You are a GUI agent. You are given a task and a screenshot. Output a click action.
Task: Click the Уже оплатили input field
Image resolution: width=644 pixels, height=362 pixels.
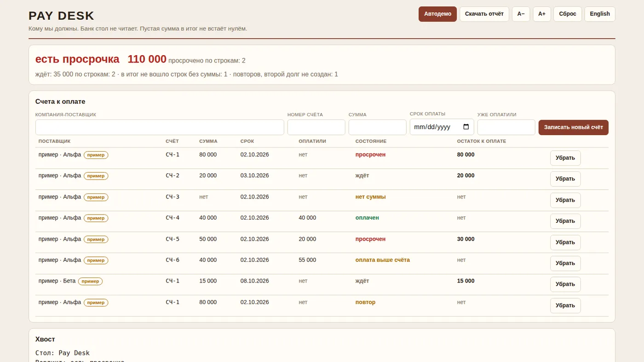click(506, 127)
